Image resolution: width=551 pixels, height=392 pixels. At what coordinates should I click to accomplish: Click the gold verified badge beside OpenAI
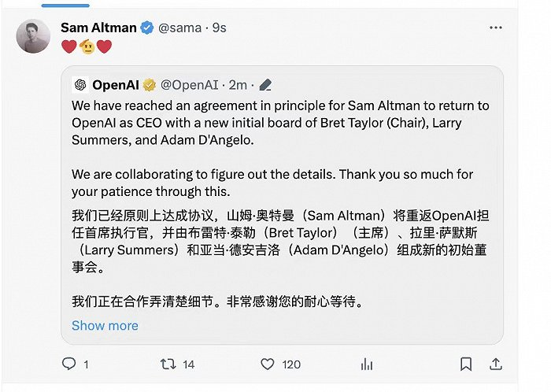(150, 84)
